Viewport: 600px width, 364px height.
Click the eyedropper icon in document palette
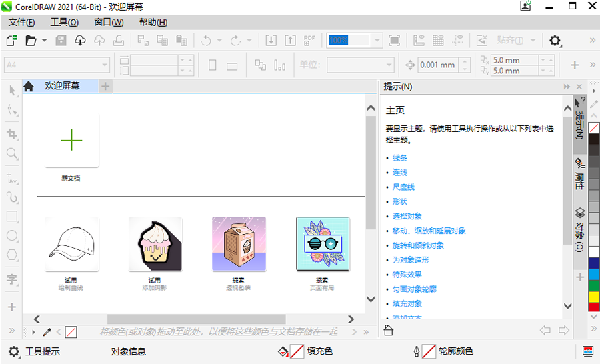coord(47,332)
